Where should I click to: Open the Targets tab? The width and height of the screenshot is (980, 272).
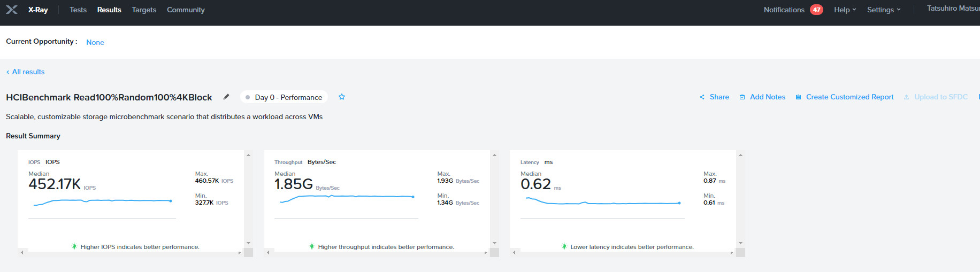(144, 10)
